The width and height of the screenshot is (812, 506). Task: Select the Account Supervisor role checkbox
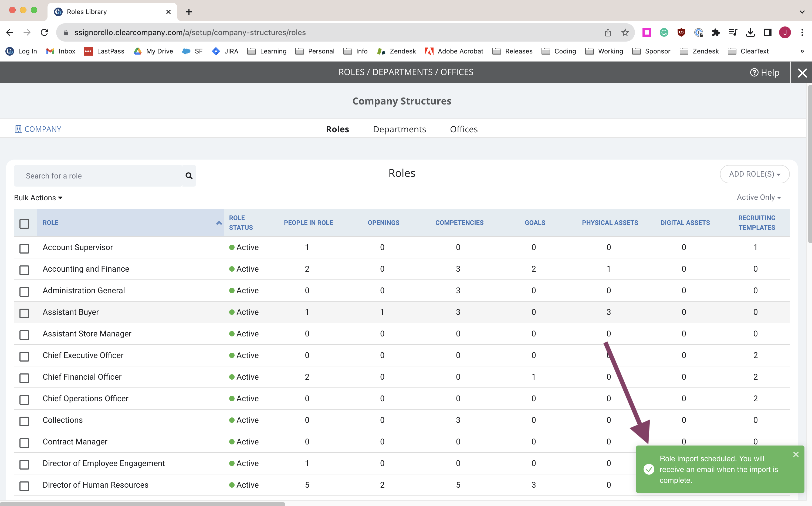(x=24, y=248)
